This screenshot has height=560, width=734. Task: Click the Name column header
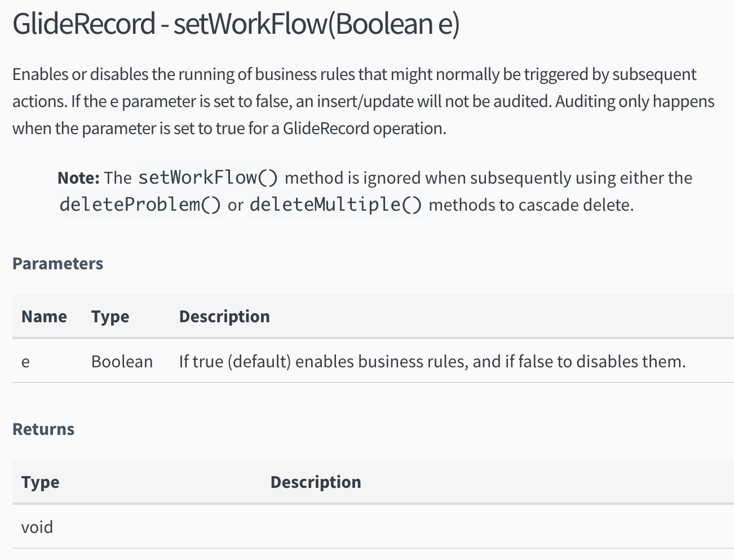click(44, 317)
